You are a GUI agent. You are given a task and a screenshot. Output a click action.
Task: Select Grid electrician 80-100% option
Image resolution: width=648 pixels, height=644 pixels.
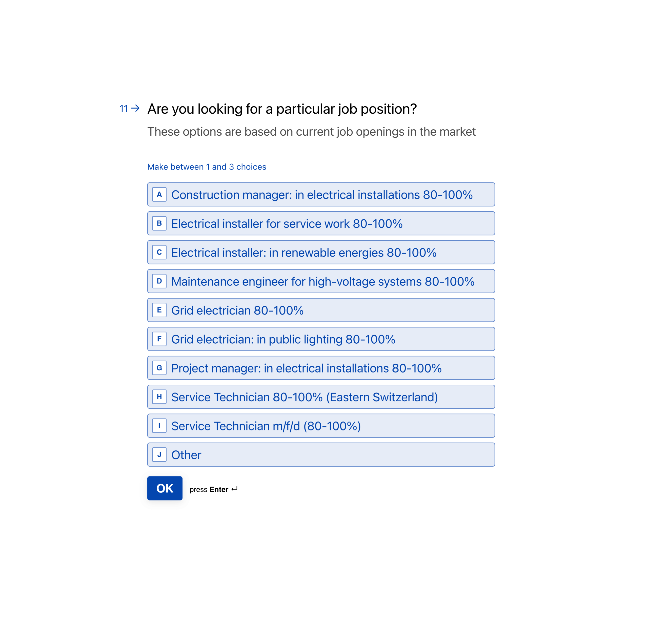coord(321,310)
